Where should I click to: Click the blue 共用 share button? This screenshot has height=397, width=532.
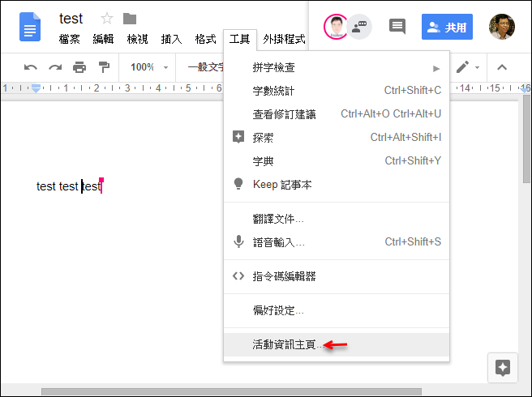447,27
